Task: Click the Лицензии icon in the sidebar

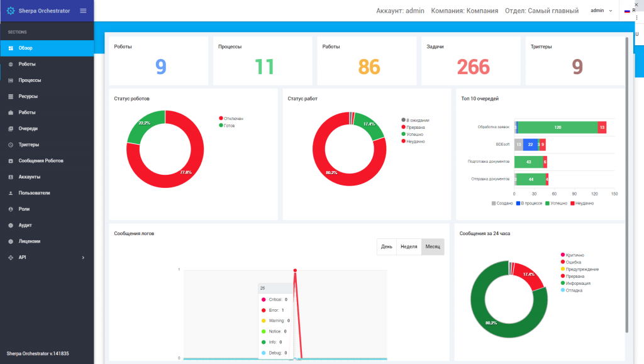Action: [x=11, y=241]
